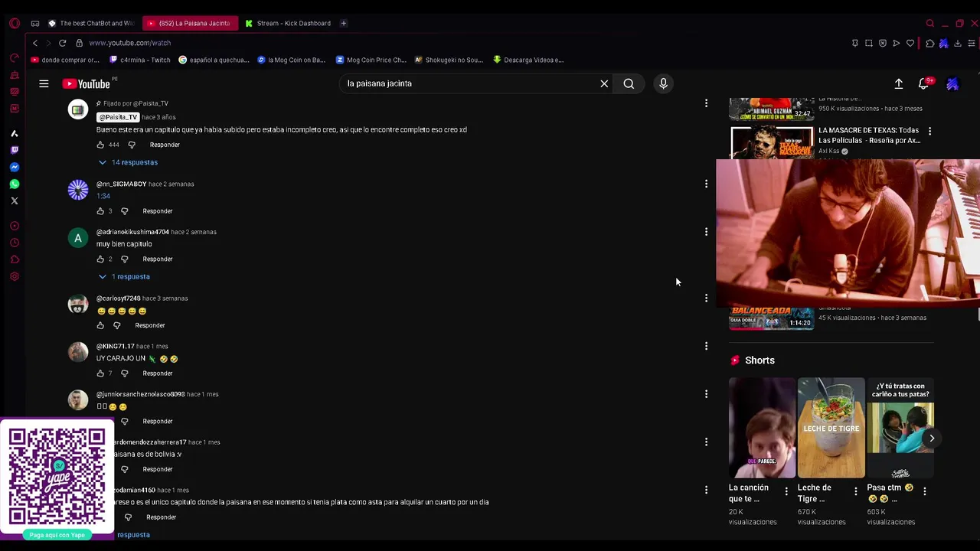
Task: Open browser extensions puzzle icon
Action: click(x=929, y=43)
